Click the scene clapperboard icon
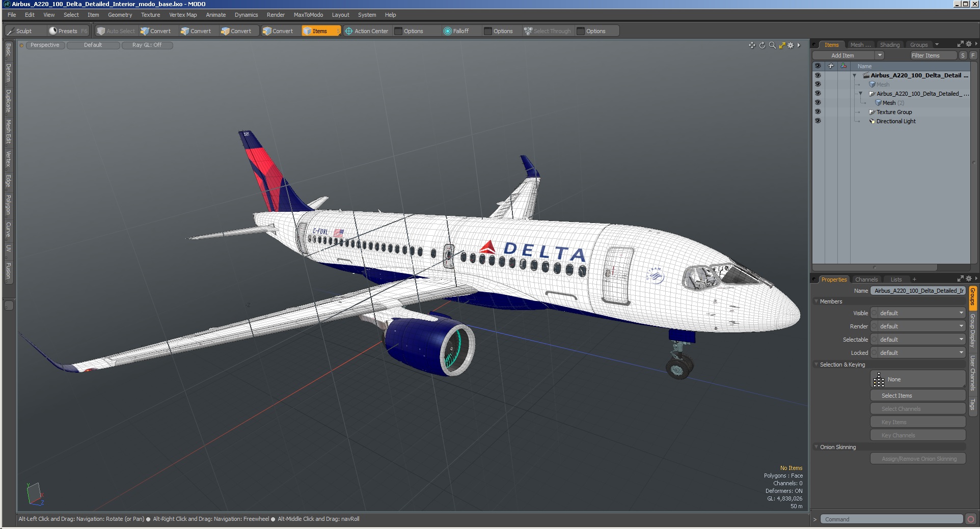980x529 pixels. click(x=865, y=75)
